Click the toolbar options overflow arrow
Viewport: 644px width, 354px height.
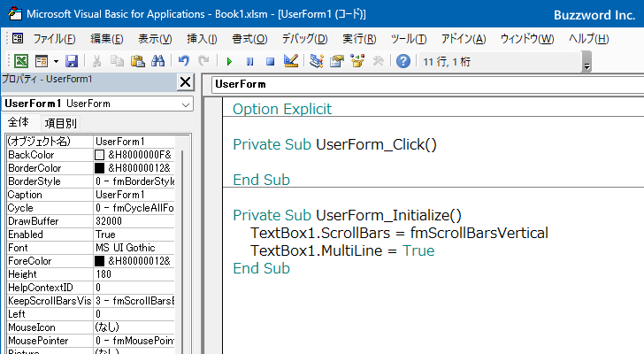pyautogui.click(x=586, y=67)
